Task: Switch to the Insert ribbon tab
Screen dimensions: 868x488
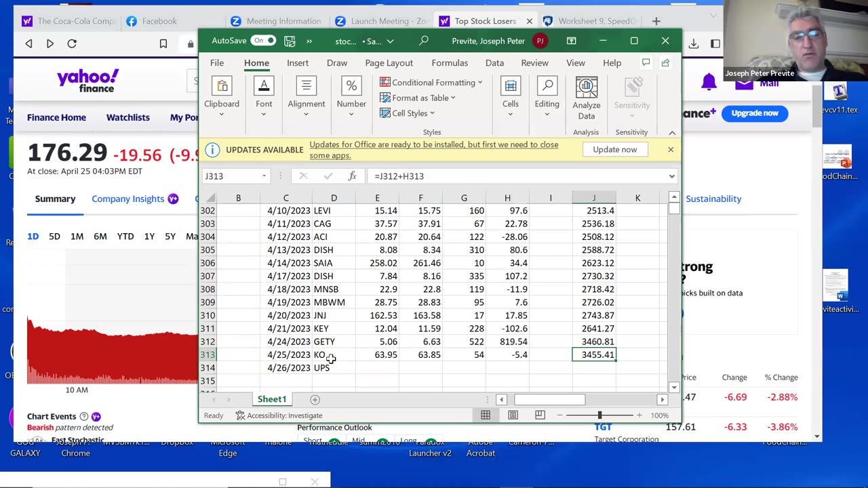Action: coord(298,63)
